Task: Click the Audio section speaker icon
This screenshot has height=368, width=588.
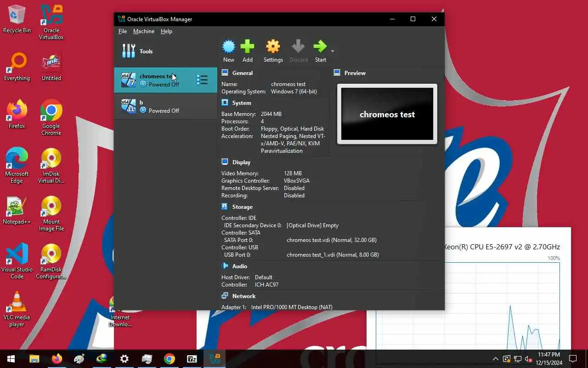Action: click(x=225, y=266)
